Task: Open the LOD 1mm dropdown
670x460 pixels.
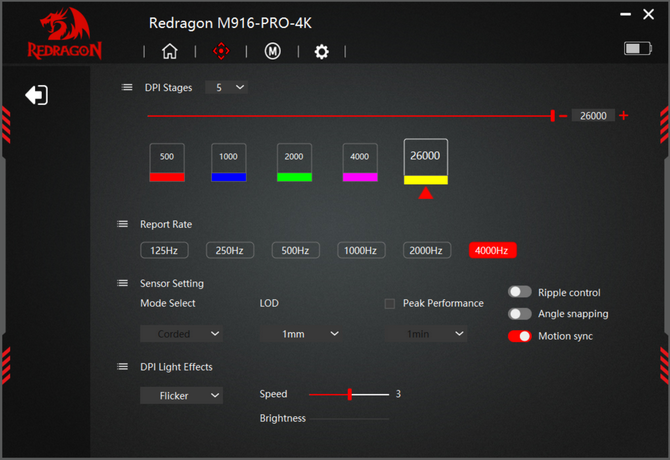Action: coord(301,334)
